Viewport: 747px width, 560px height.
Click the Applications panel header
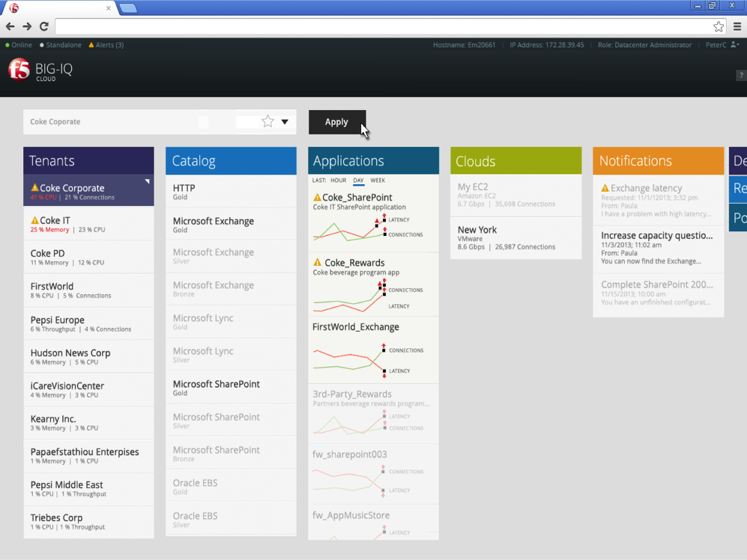tap(373, 161)
